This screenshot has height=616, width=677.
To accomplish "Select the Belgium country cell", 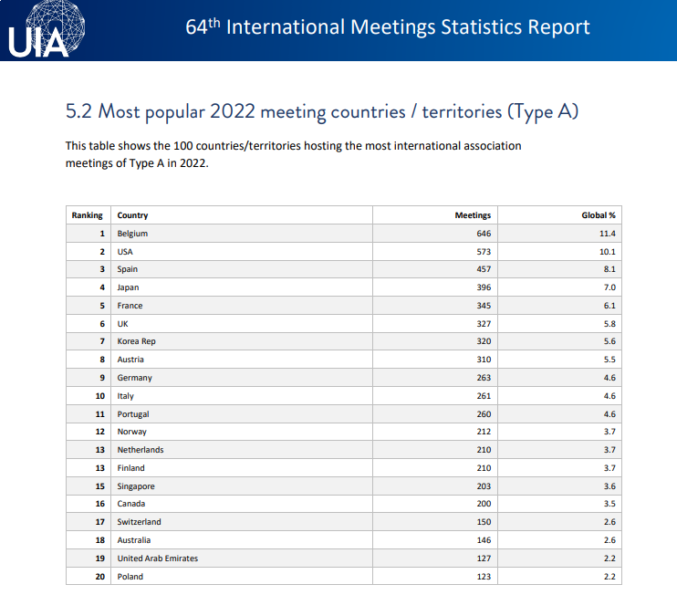I will pyautogui.click(x=132, y=234).
